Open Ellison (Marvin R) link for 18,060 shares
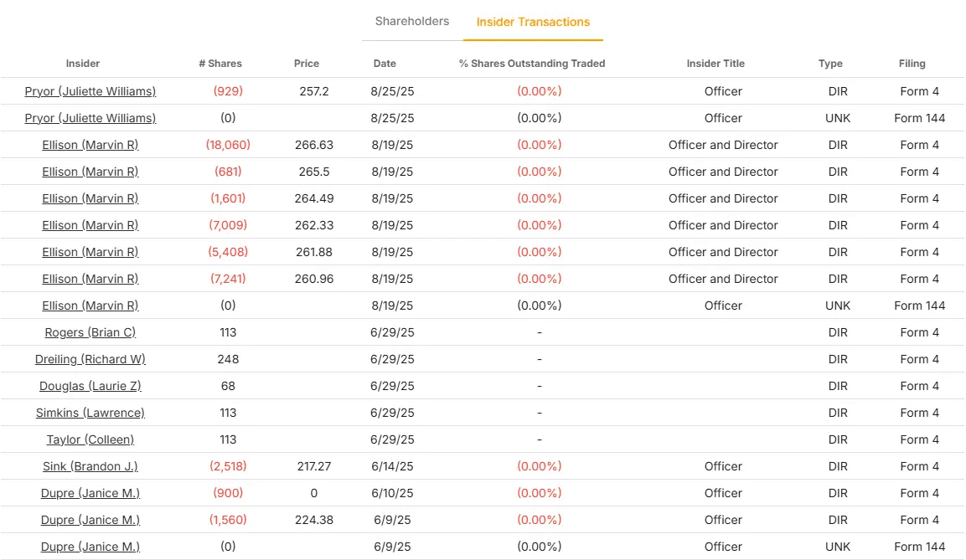Screen dimensions: 966x560 [x=90, y=145]
